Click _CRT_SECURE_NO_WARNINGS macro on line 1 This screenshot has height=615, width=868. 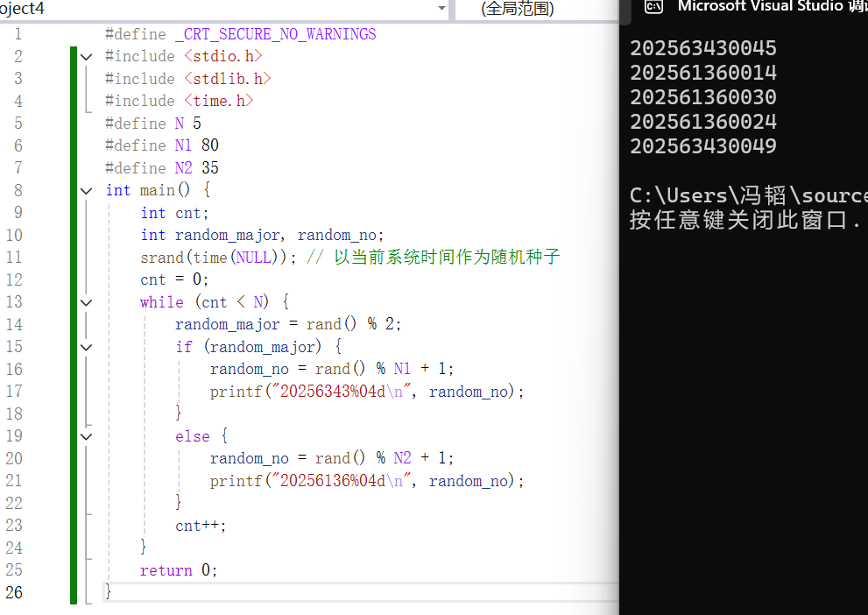276,34
